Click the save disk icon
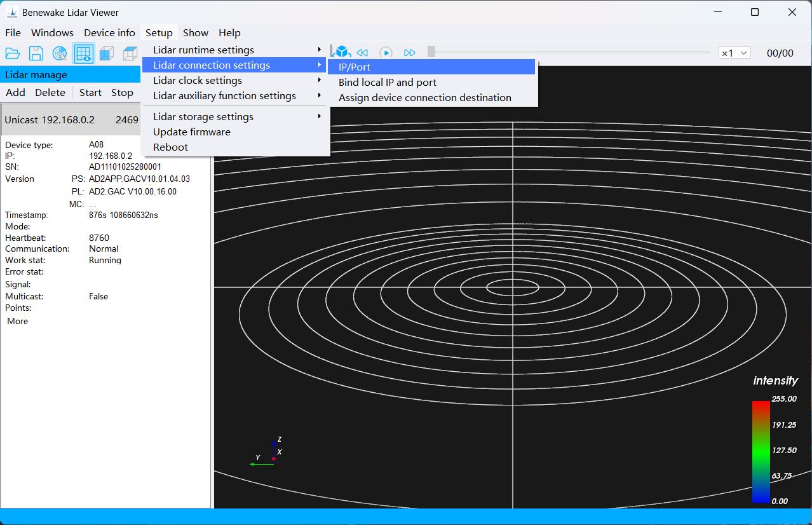Viewport: 812px width, 525px height. [36, 54]
